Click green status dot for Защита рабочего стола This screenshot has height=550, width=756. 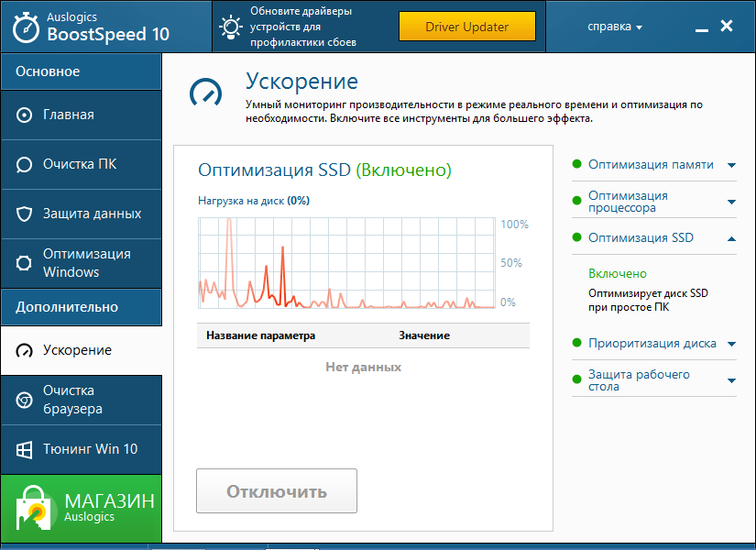click(x=576, y=379)
